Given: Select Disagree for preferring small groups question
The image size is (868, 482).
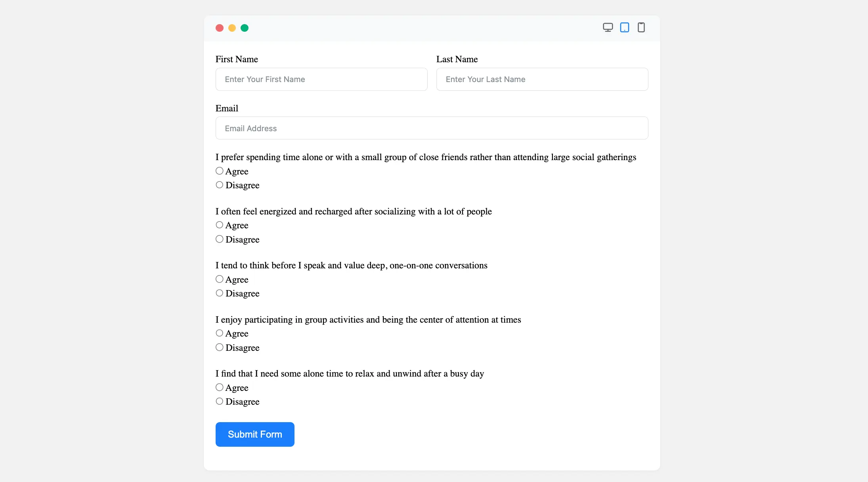Looking at the screenshot, I should [x=219, y=185].
